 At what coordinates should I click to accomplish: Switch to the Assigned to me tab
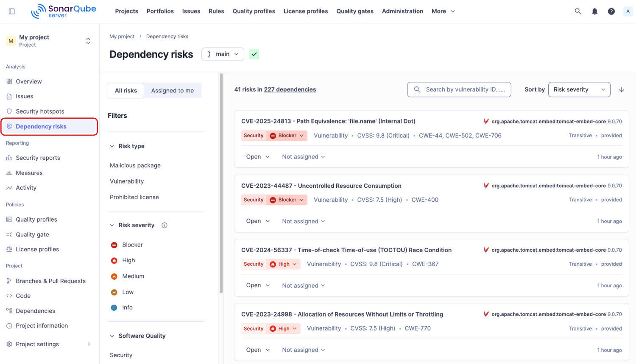click(x=172, y=90)
